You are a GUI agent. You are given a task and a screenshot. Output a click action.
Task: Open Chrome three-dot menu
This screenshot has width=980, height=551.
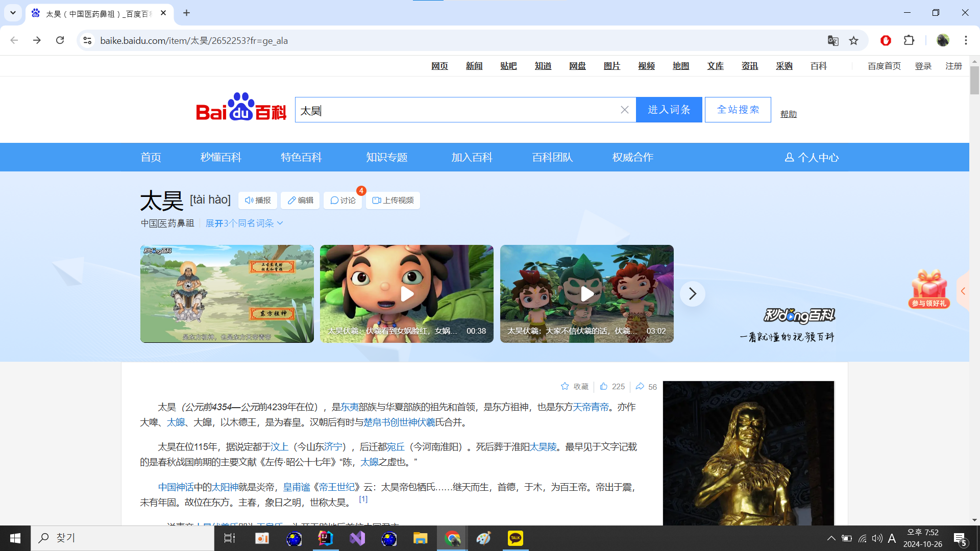[966, 40]
